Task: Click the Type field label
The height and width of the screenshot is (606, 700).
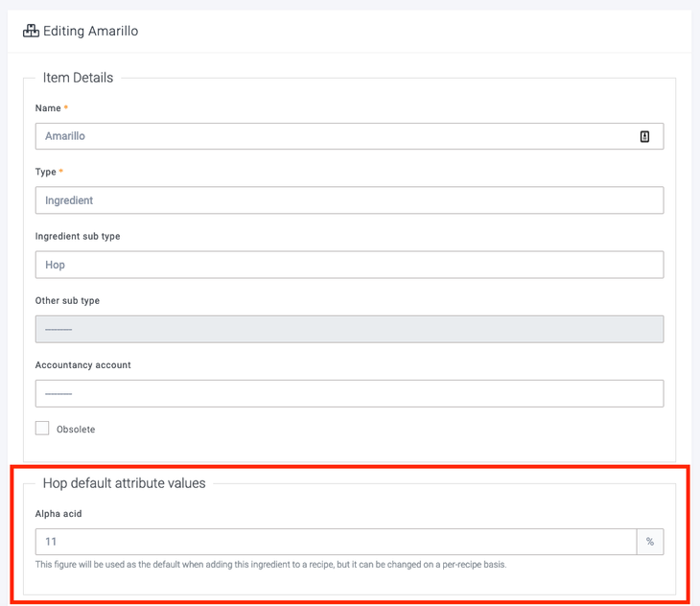Action: (46, 172)
